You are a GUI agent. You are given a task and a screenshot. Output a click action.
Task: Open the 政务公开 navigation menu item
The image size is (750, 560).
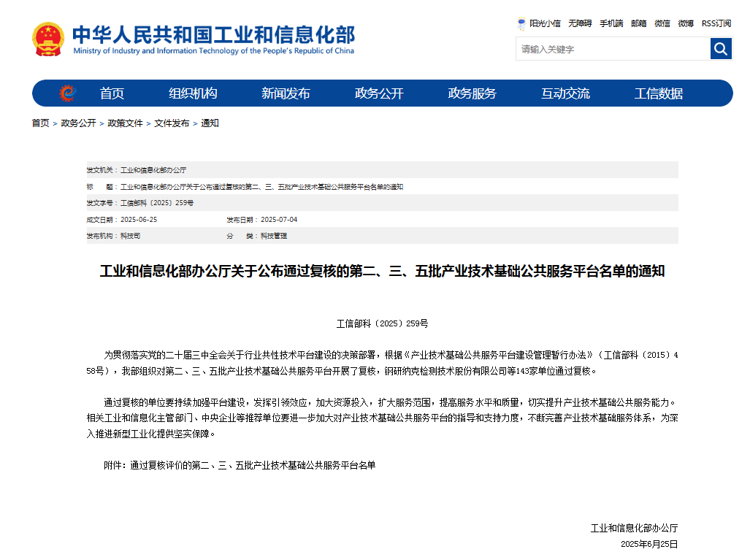pos(379,93)
